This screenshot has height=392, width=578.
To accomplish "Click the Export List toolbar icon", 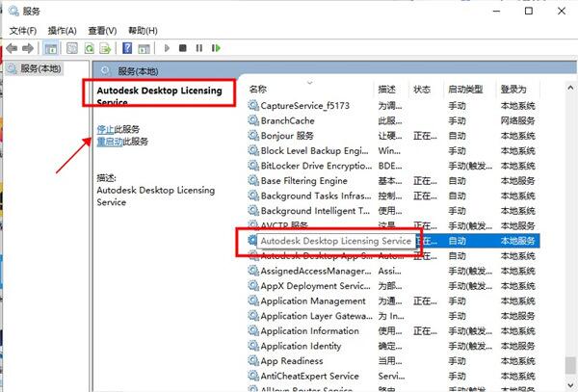I will click(105, 47).
